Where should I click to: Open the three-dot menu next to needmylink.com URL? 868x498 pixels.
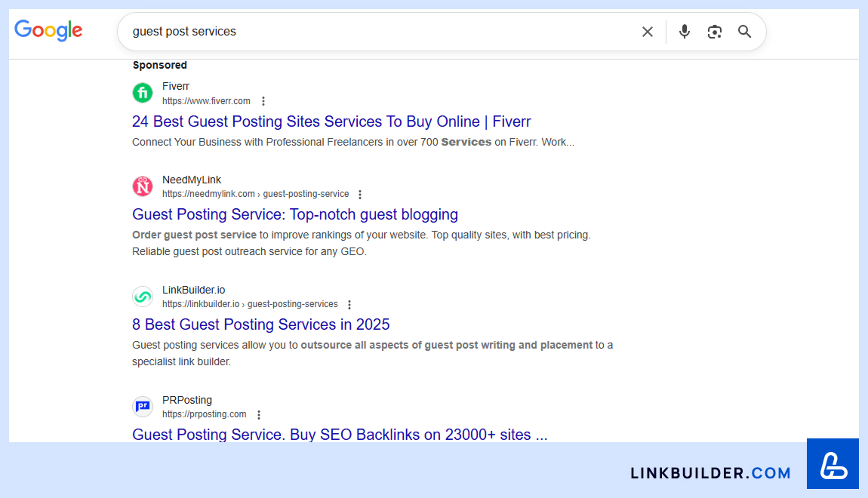coord(360,194)
